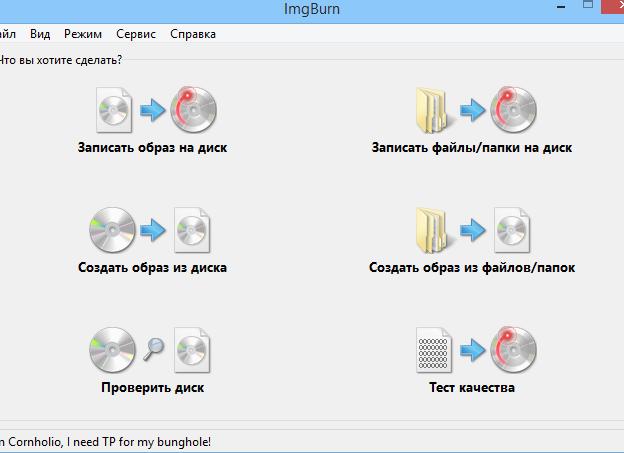
Task: Click the 'Записать файлы/папки на диск' icon graphic
Action: click(x=476, y=110)
